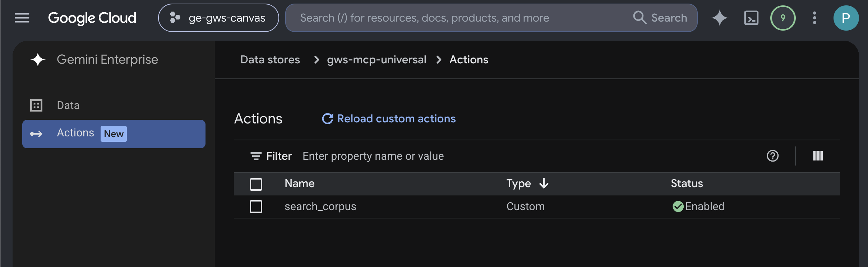The height and width of the screenshot is (267, 868).
Task: Open account avatar labeled P
Action: 846,18
